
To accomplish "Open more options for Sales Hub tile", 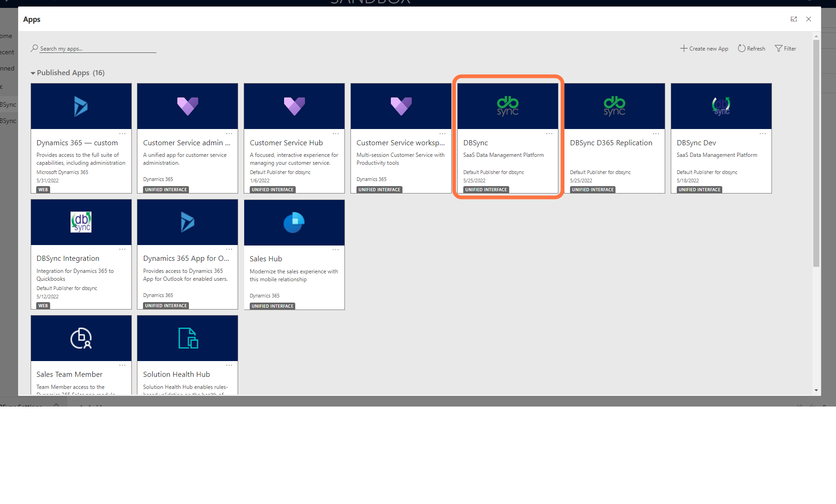I will point(336,250).
